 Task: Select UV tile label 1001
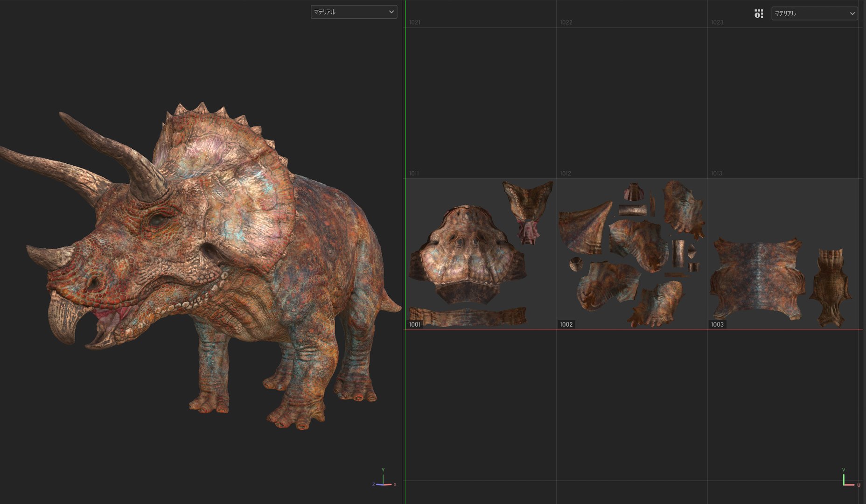414,324
